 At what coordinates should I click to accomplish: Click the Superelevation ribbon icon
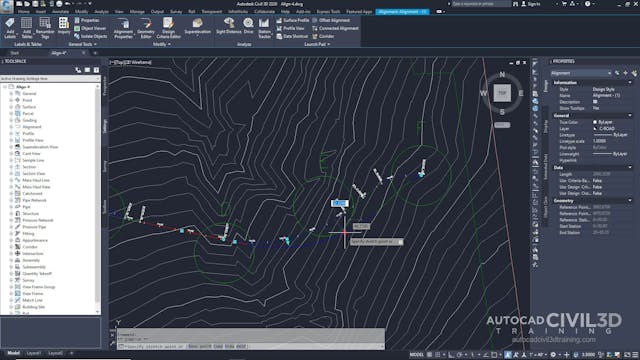coord(198,26)
